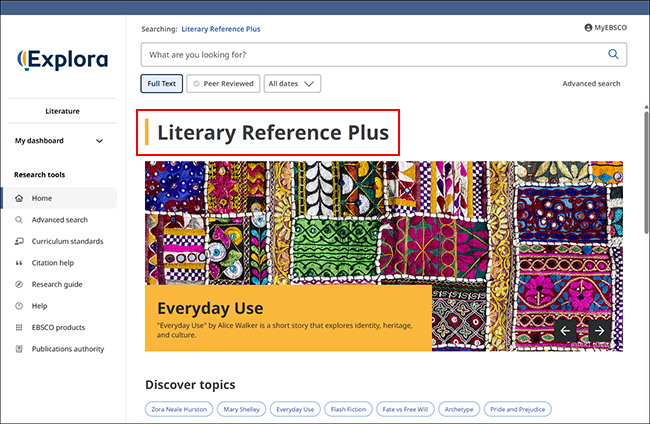This screenshot has width=650, height=424.
Task: Click the Everyday Use banner heading
Action: 210,308
